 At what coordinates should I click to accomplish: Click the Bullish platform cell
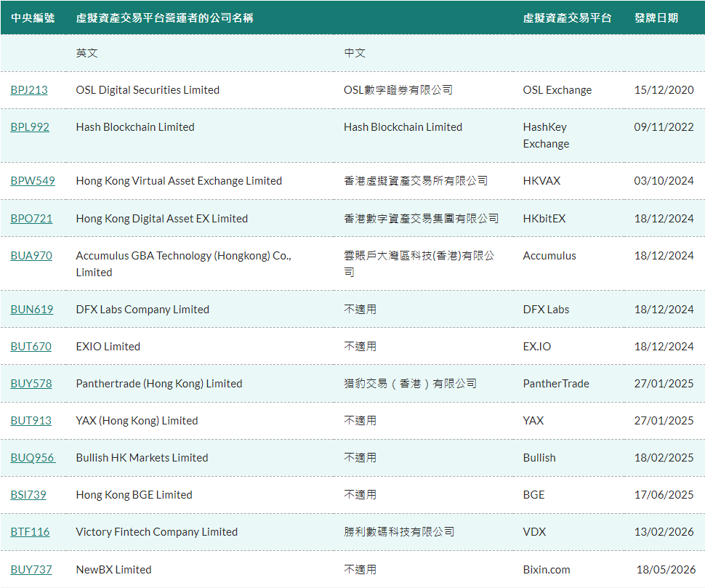pyautogui.click(x=539, y=458)
